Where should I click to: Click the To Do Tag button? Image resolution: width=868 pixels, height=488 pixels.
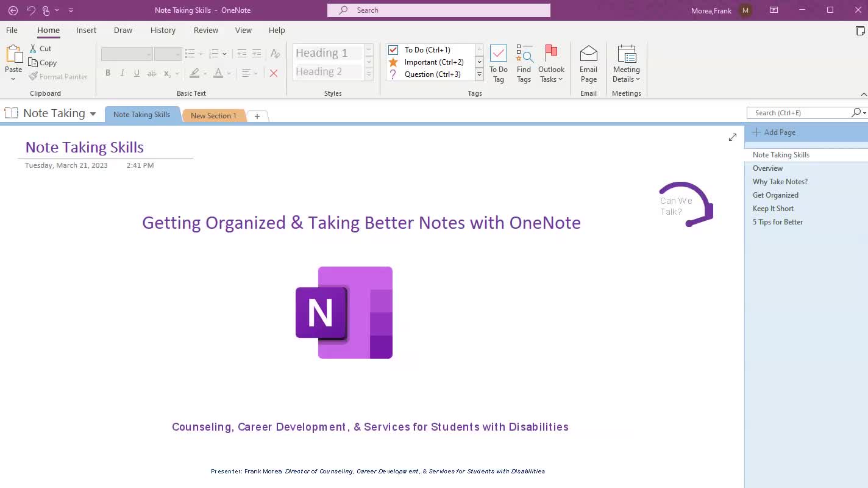(x=499, y=63)
